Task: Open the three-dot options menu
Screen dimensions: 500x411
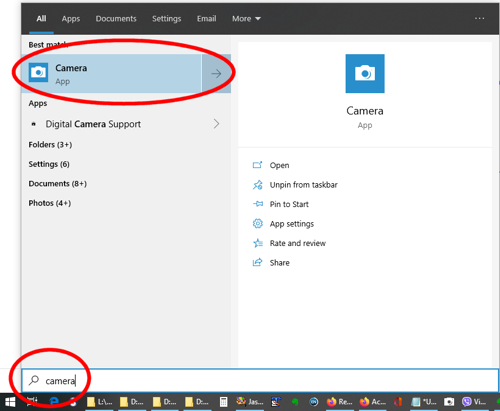Action: click(479, 18)
